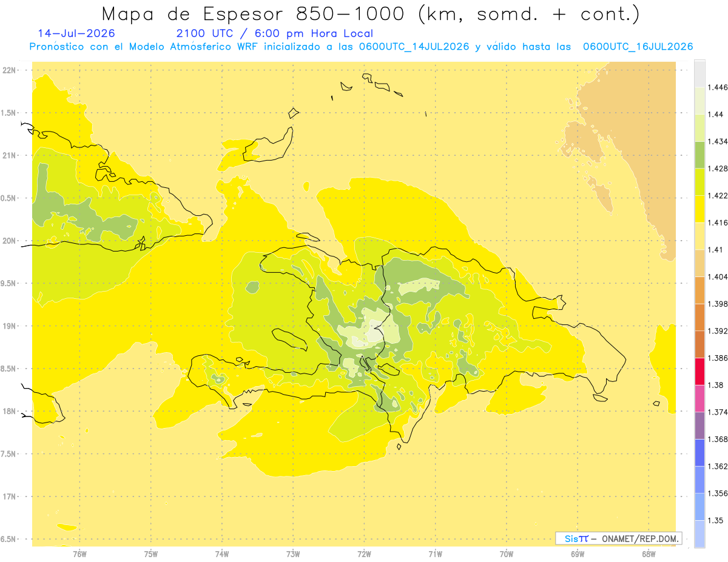This screenshot has width=728, height=562.
Task: Select the longitude label "75W"
Action: (x=151, y=555)
